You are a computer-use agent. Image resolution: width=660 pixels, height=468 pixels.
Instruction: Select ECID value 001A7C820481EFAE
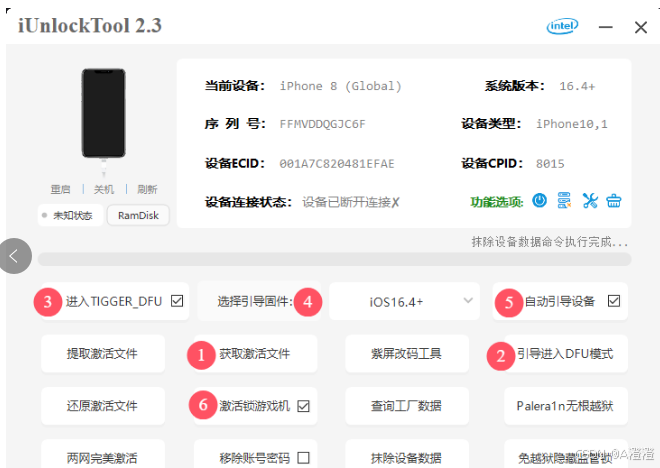[337, 163]
